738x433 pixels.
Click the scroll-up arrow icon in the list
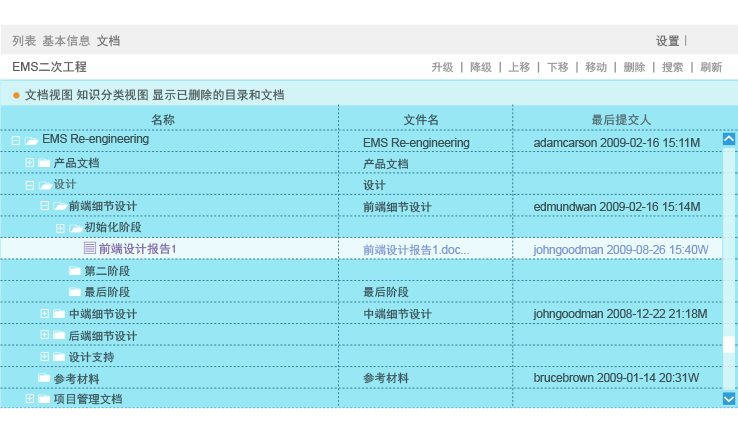728,140
